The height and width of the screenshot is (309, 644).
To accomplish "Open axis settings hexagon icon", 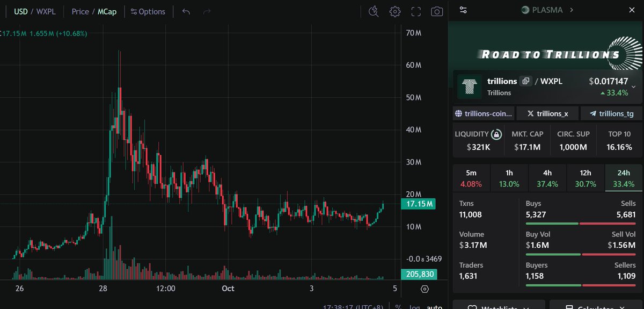I will coord(425,289).
